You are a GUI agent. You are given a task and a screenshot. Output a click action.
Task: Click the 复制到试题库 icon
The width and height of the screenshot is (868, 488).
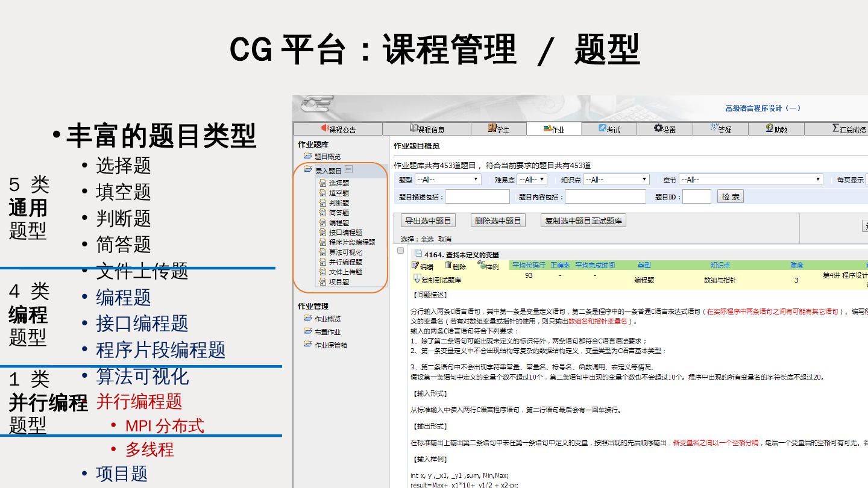click(x=417, y=279)
